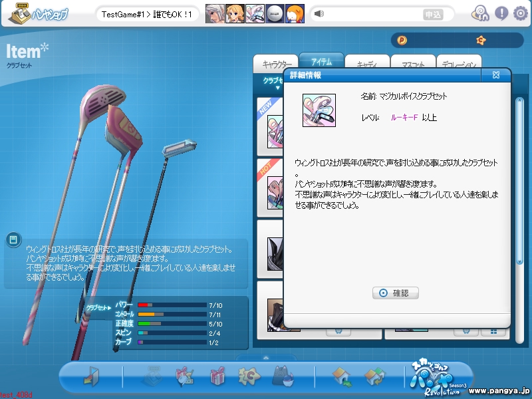Switch to the キャラクター tab
Image resolution: width=532 pixels, height=399 pixels.
tap(275, 63)
